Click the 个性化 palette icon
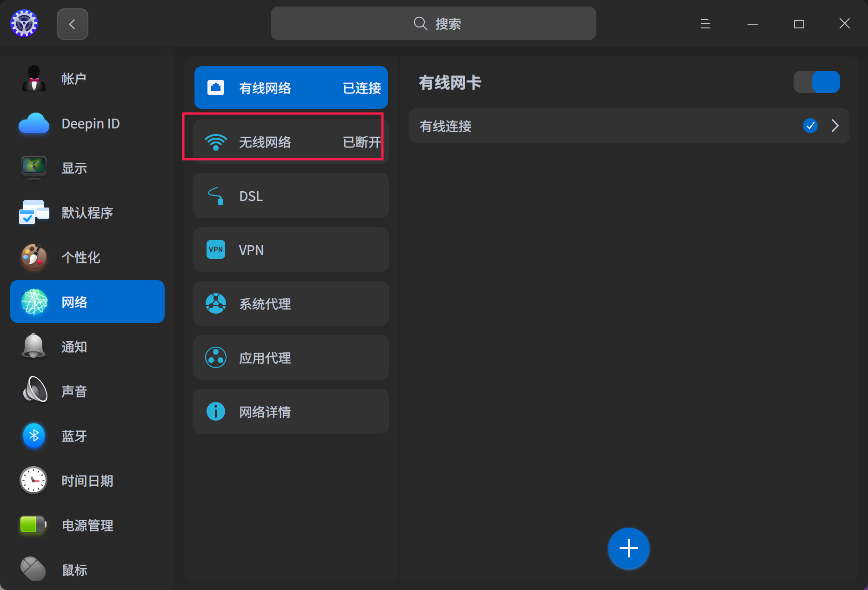 pyautogui.click(x=34, y=257)
